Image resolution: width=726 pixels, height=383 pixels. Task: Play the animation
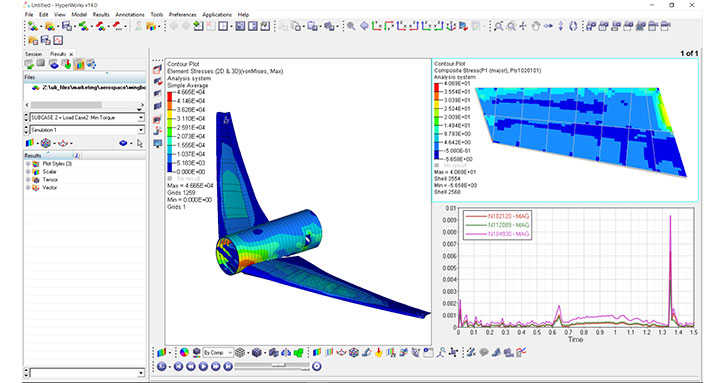click(x=203, y=366)
